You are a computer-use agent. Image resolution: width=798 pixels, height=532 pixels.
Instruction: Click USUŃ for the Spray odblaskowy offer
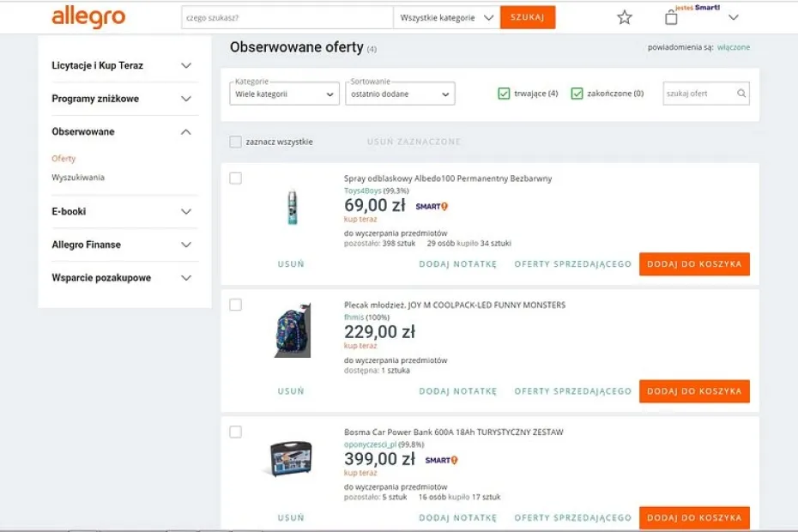(291, 263)
